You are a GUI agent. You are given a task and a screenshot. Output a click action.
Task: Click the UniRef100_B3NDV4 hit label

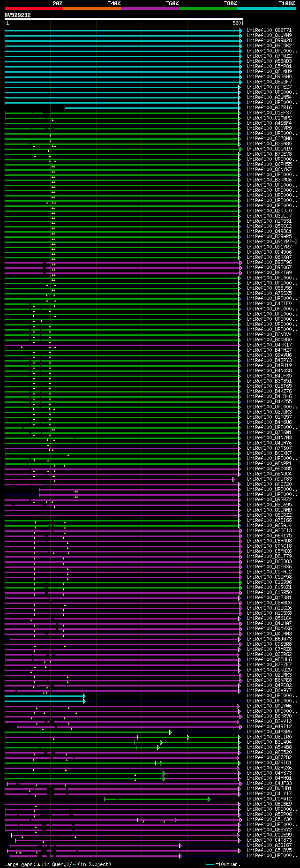[269, 334]
